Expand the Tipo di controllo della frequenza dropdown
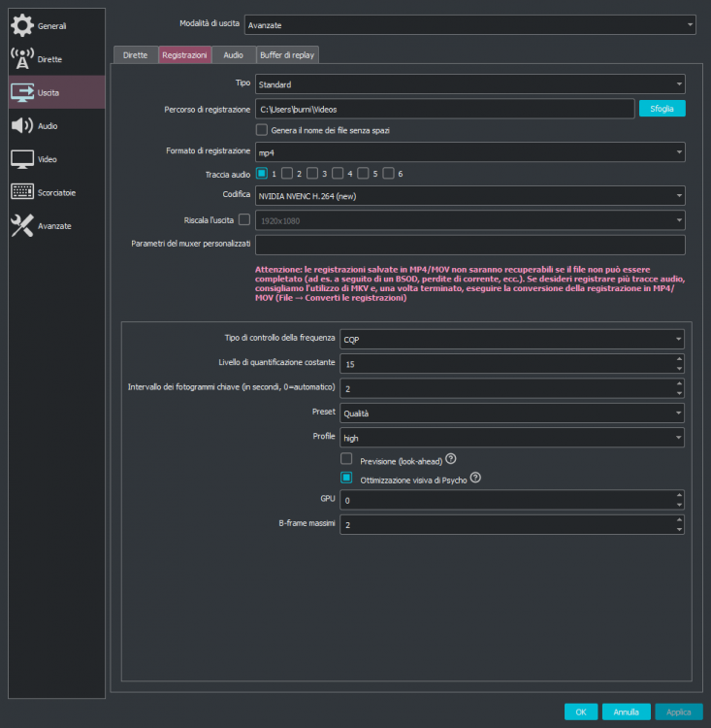 [x=512, y=340]
